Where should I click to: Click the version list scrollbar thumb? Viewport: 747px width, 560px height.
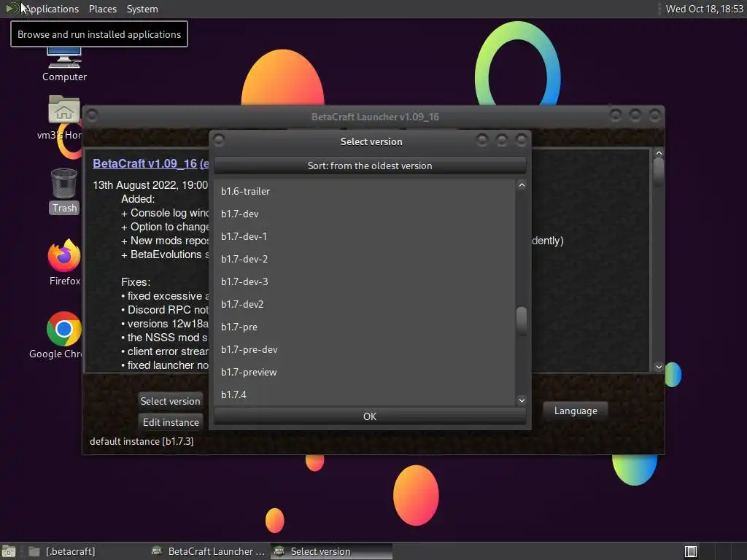coord(522,321)
